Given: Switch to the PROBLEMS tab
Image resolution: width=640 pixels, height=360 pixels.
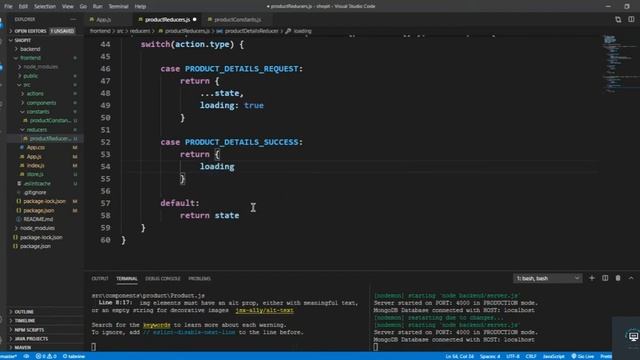Looking at the screenshot, I should (200, 279).
